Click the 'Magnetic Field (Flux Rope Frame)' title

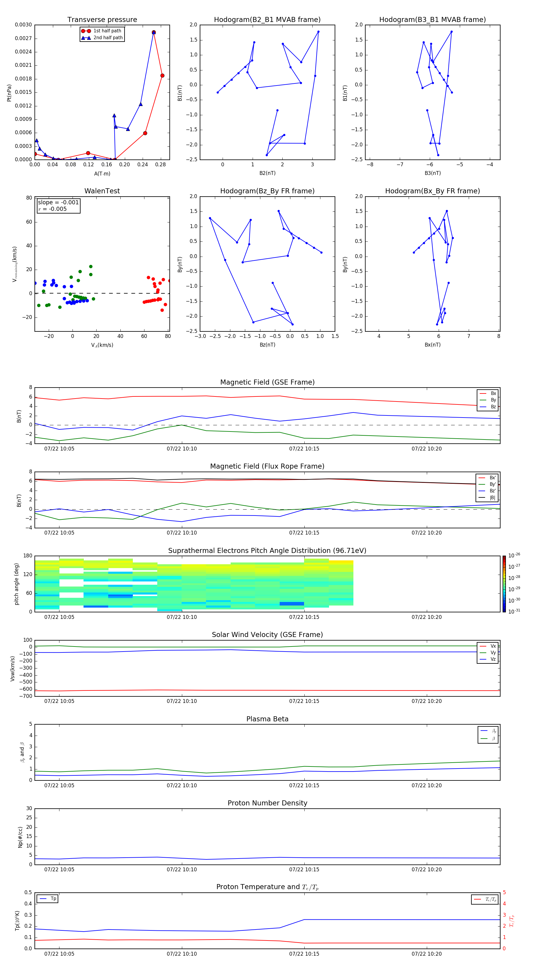coord(267,467)
